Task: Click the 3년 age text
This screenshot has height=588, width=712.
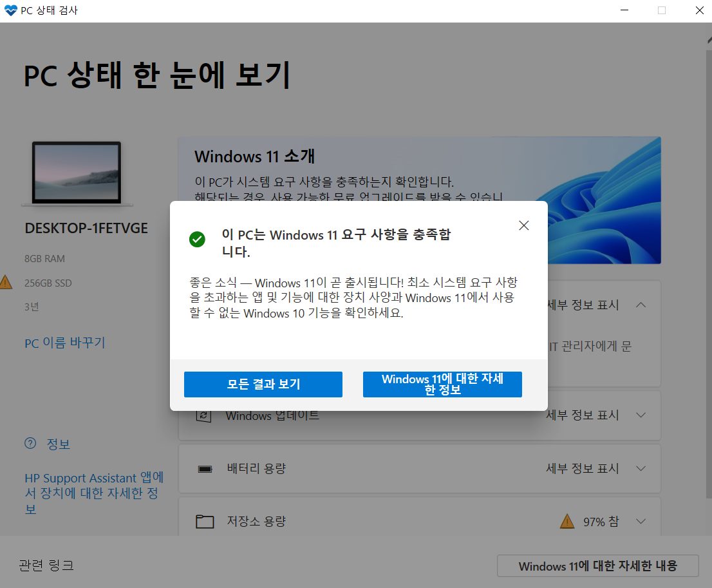Action: click(32, 307)
